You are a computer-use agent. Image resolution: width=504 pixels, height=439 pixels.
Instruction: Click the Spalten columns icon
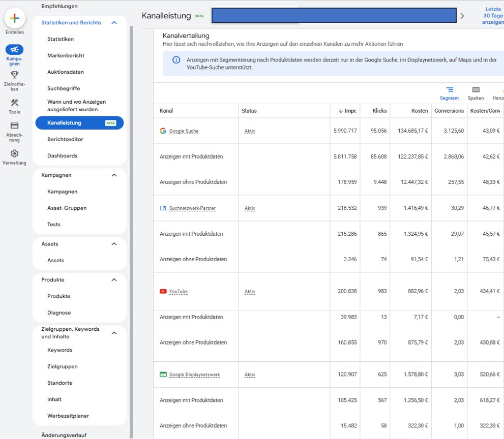point(475,90)
